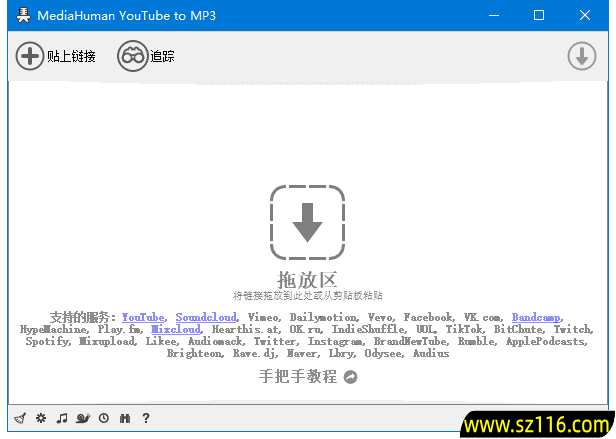This screenshot has width=616, height=439.
Task: Open the step-by-step tutorial link (手把手教程)
Action: [x=298, y=377]
